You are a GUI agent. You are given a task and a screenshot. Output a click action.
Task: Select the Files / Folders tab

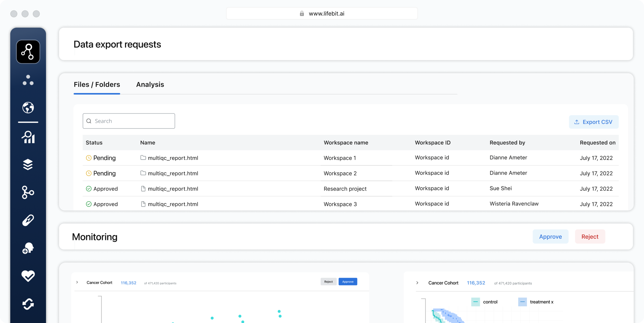click(97, 85)
